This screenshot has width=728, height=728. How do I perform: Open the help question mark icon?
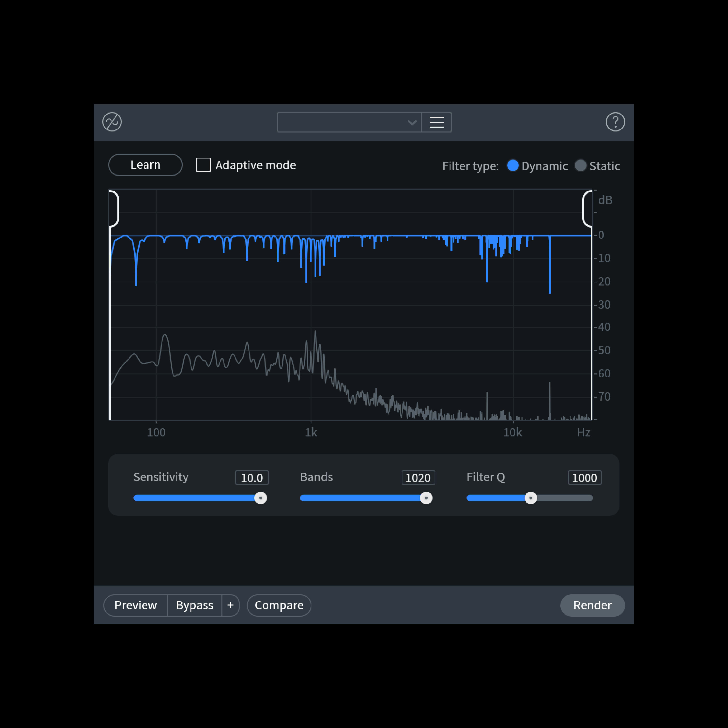point(615,122)
